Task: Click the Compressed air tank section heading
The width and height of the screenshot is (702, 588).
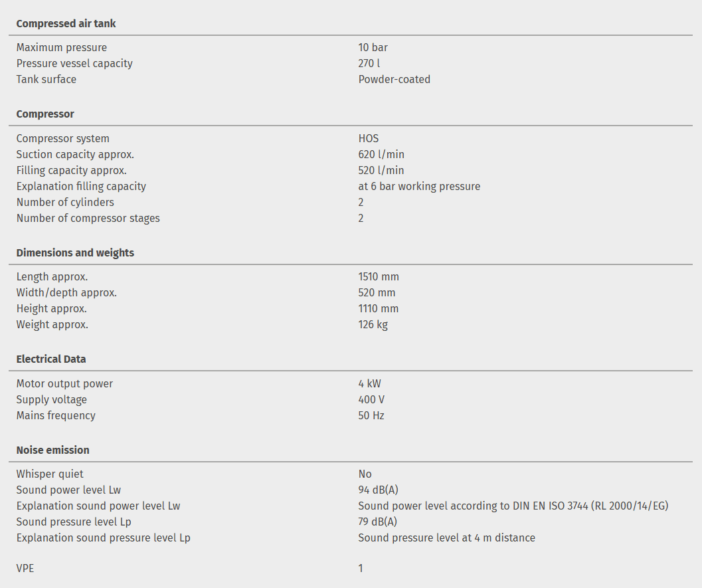Action: coord(66,23)
